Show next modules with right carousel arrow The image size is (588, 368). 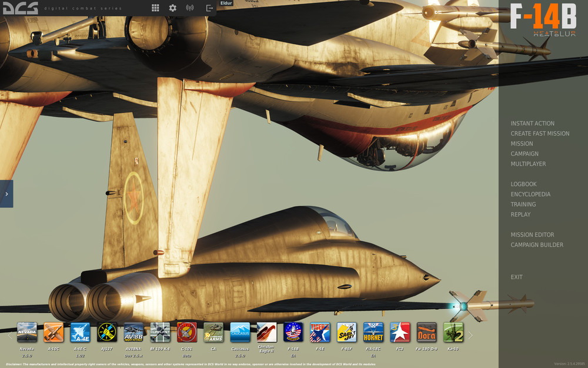[470, 335]
